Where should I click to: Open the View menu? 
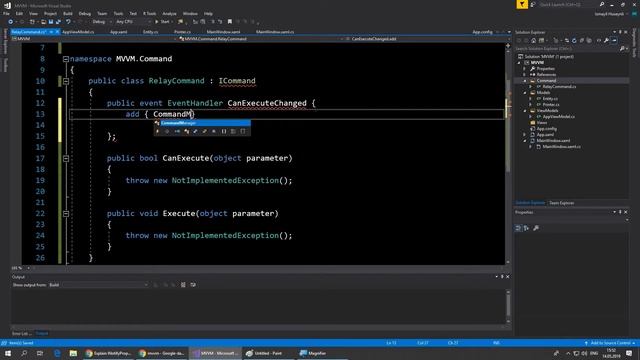point(33,13)
